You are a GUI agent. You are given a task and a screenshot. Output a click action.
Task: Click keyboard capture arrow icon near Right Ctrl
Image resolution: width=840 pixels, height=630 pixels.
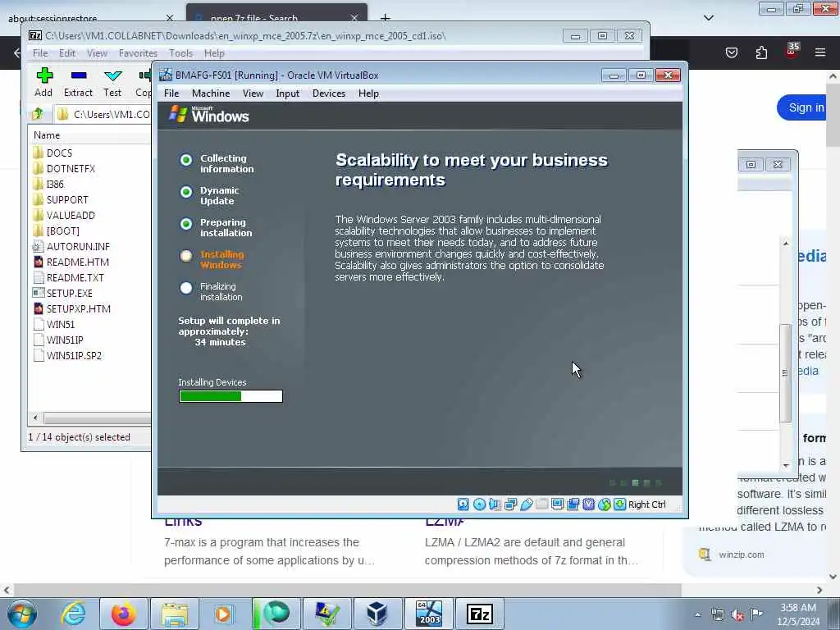[620, 504]
